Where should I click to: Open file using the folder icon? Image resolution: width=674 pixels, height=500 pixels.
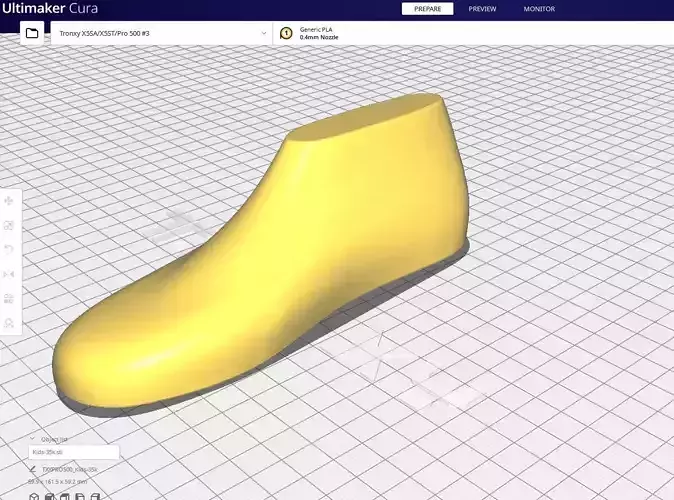pos(32,33)
